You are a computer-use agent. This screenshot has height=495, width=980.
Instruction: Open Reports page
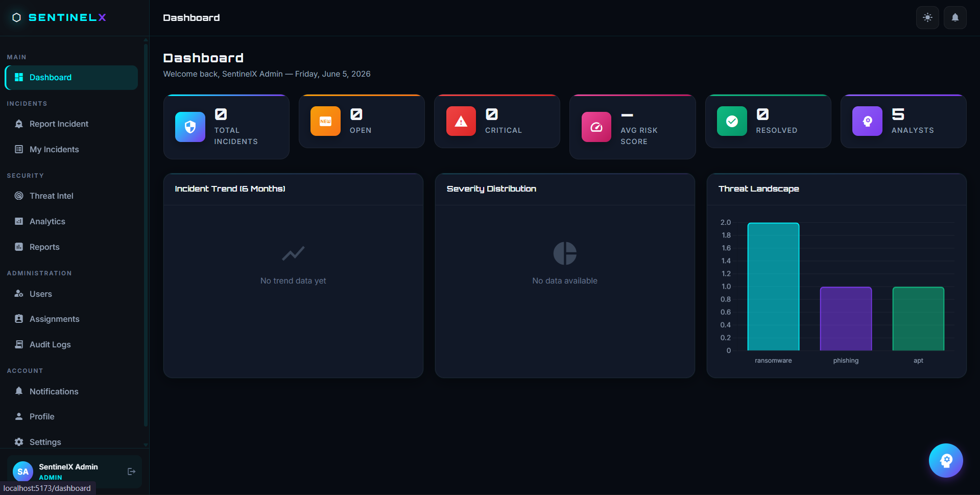[71, 247]
